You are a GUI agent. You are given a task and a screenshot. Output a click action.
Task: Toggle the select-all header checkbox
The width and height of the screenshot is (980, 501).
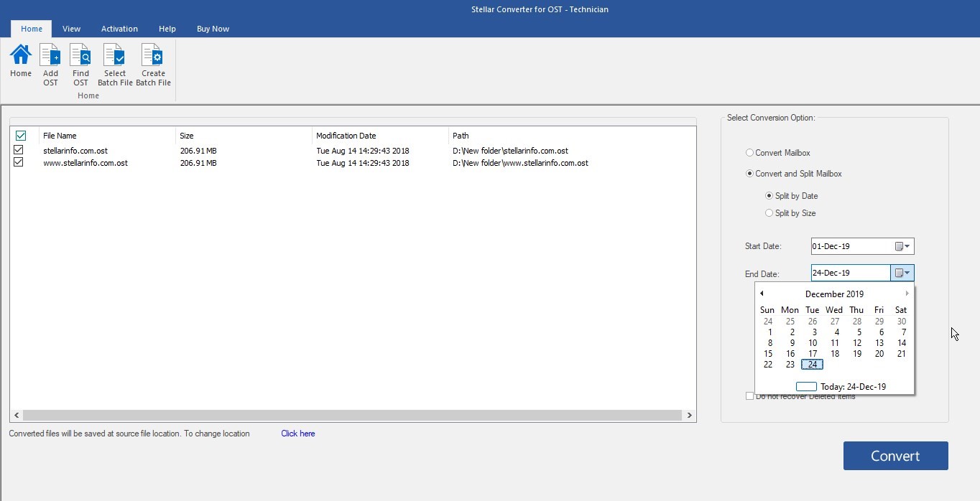(21, 136)
